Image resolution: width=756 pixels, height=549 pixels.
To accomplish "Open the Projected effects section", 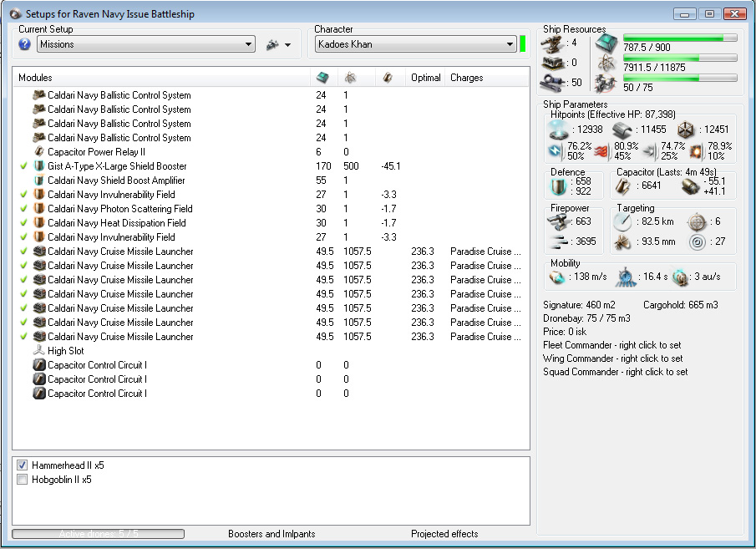I will coord(444,534).
